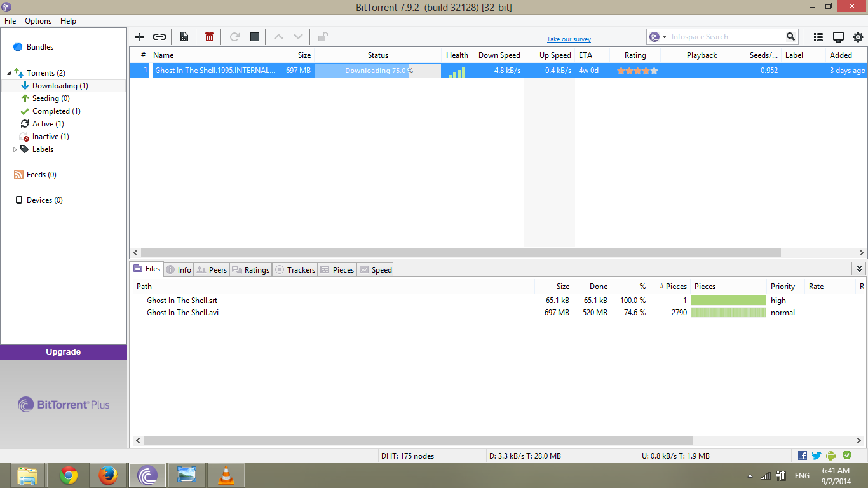Open File Explorer from the taskbar
The height and width of the screenshot is (488, 868).
click(x=27, y=475)
